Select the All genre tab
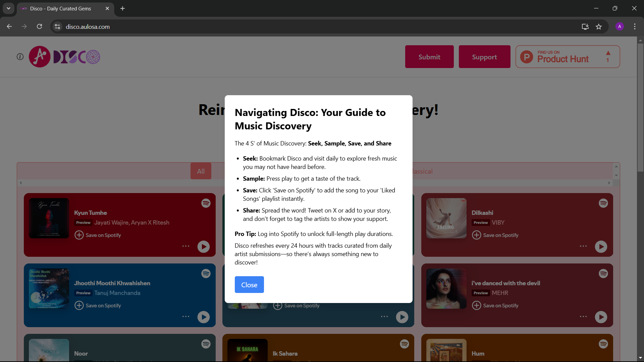The image size is (644, 362). point(201,171)
